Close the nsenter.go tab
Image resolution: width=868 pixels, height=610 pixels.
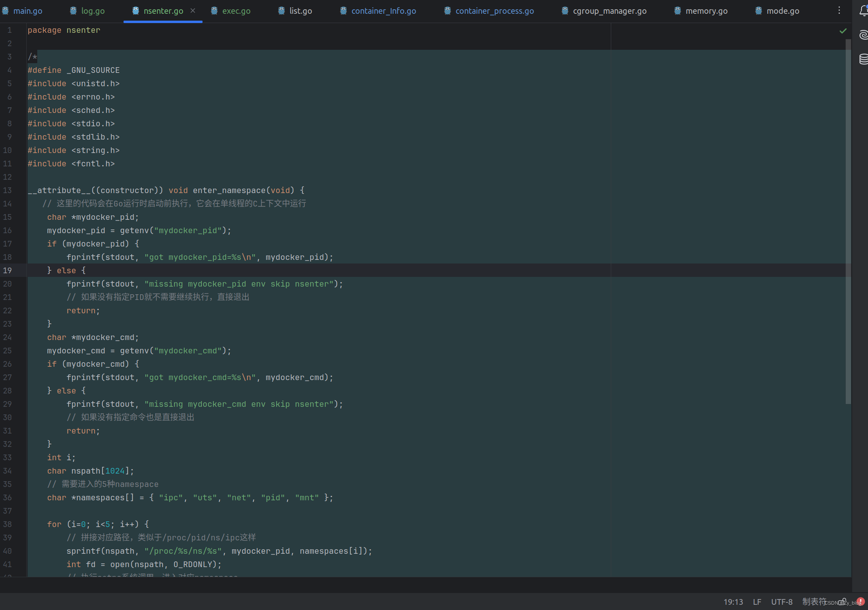click(193, 11)
